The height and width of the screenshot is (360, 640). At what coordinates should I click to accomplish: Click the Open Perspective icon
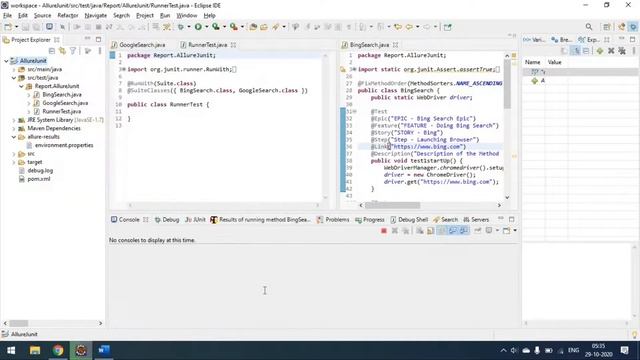pos(607,27)
